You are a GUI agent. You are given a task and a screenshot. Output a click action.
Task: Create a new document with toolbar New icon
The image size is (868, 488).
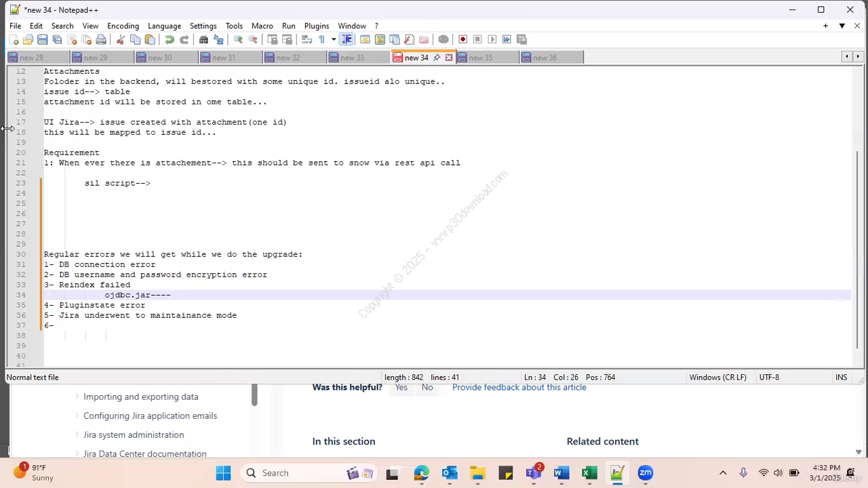coord(14,39)
